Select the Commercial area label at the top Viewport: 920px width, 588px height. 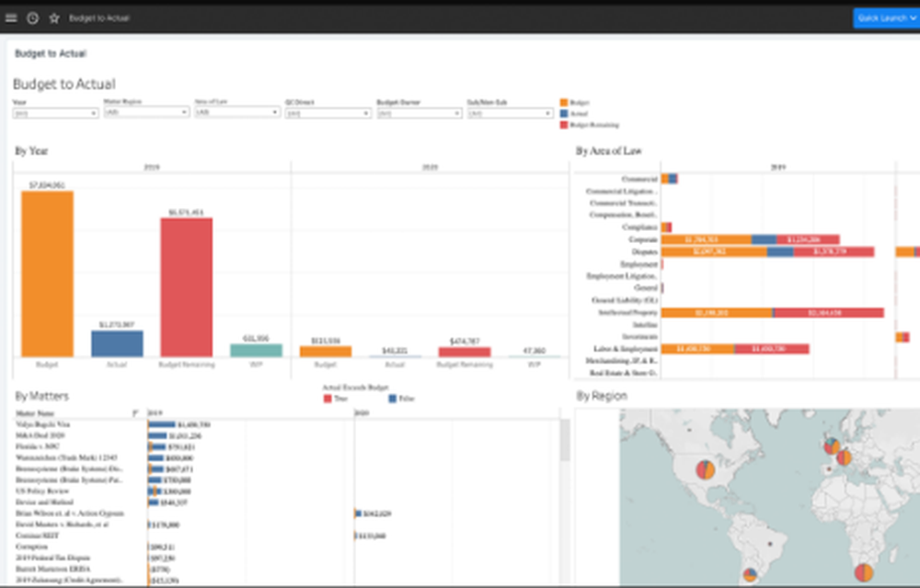(639, 179)
